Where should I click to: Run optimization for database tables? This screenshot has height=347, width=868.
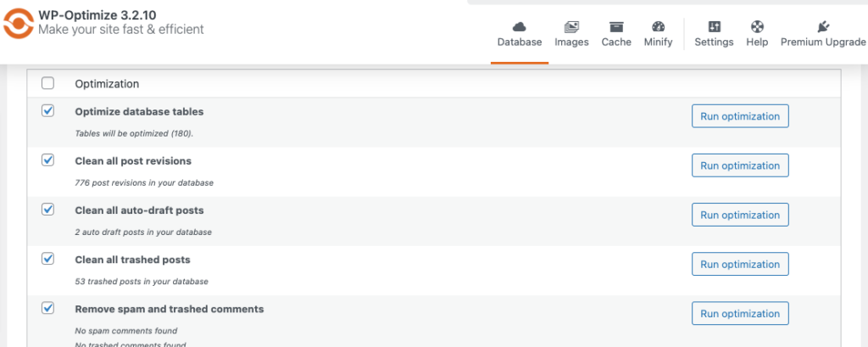(740, 116)
